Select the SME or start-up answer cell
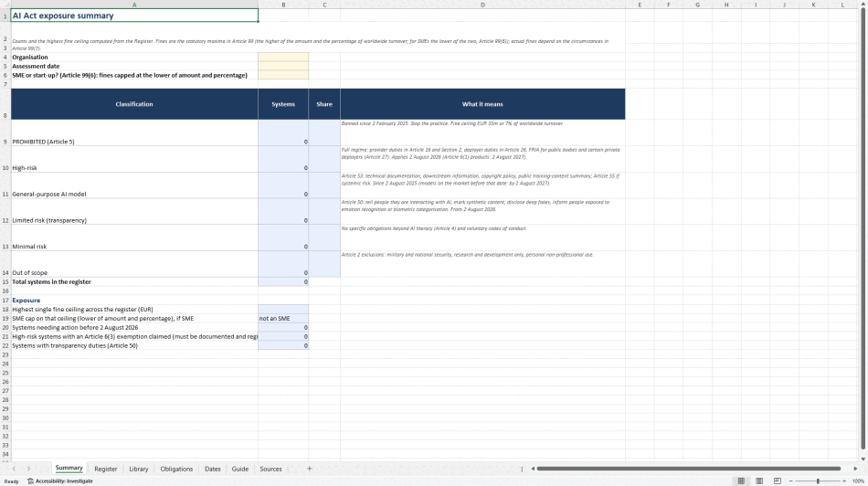This screenshot has width=868, height=486. [283, 75]
